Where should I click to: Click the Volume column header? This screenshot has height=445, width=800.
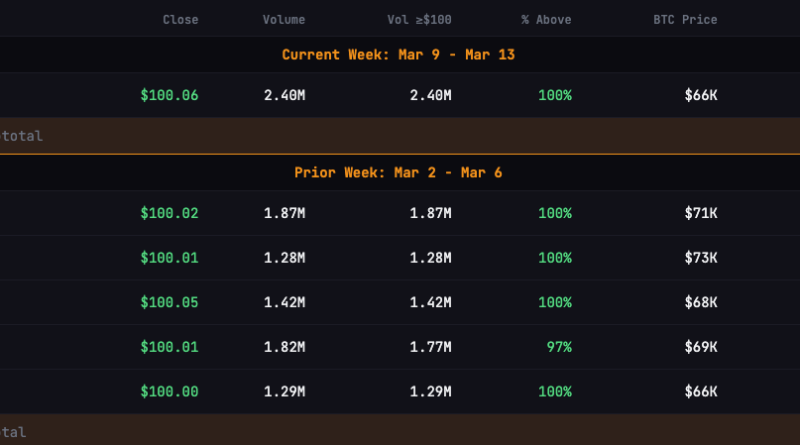284,20
